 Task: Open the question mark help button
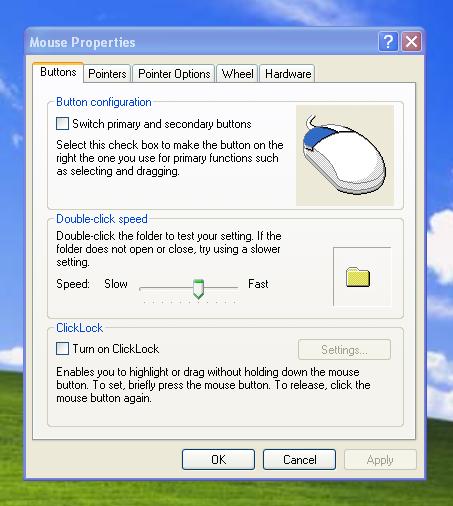coord(388,42)
